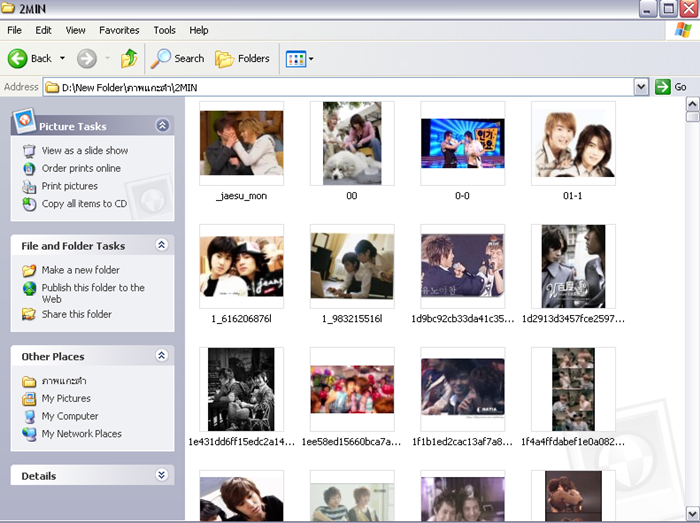The height and width of the screenshot is (523, 700).
Task: Collapse the Other Places panel
Action: (x=162, y=355)
